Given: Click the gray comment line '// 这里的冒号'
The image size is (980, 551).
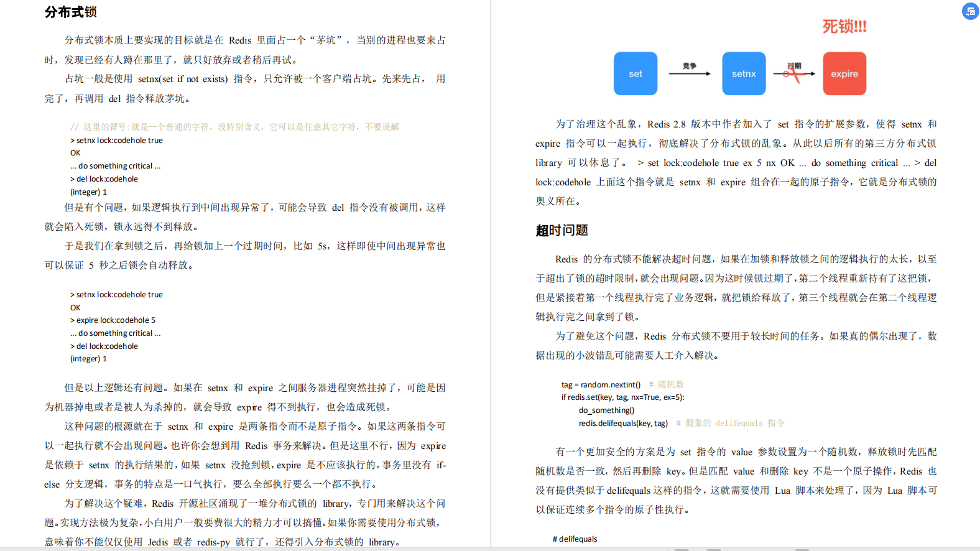Looking at the screenshot, I should point(234,127).
